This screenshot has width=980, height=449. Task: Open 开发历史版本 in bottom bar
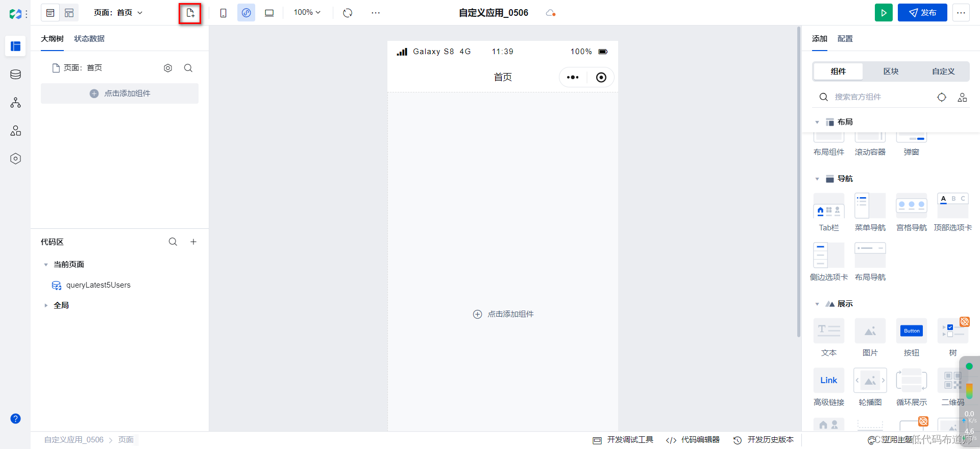[x=764, y=440]
